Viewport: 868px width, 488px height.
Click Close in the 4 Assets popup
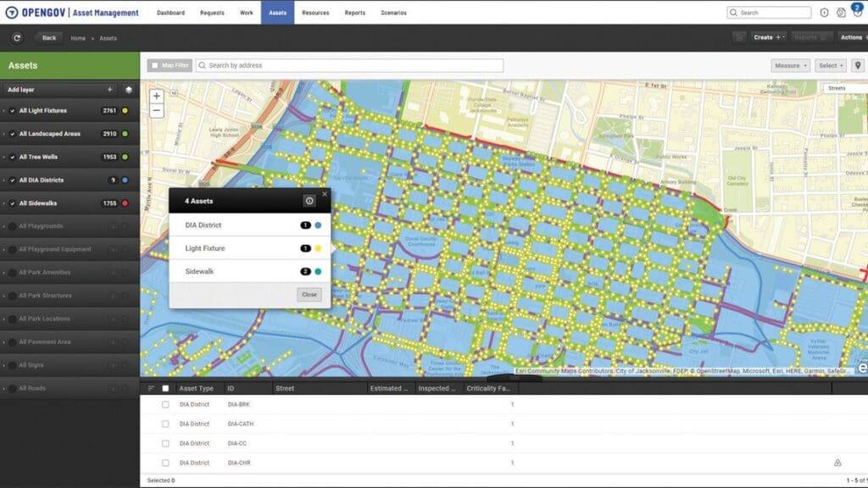pos(309,295)
